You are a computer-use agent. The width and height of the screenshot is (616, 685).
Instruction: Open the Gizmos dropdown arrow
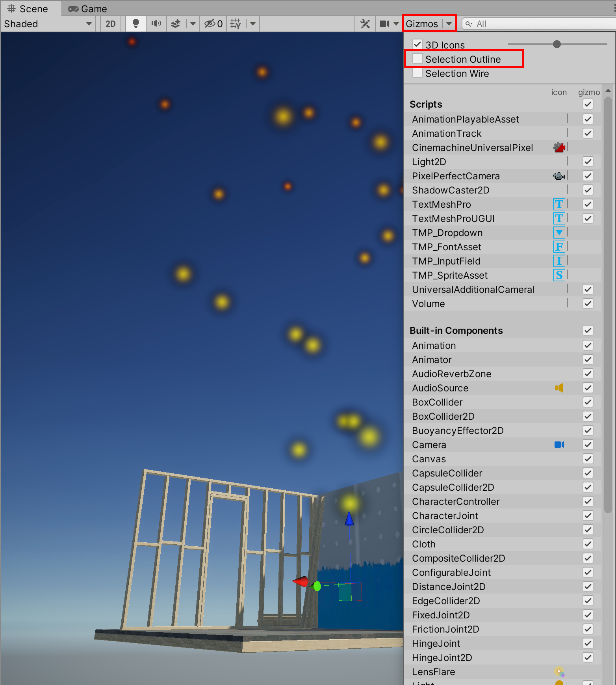(449, 24)
